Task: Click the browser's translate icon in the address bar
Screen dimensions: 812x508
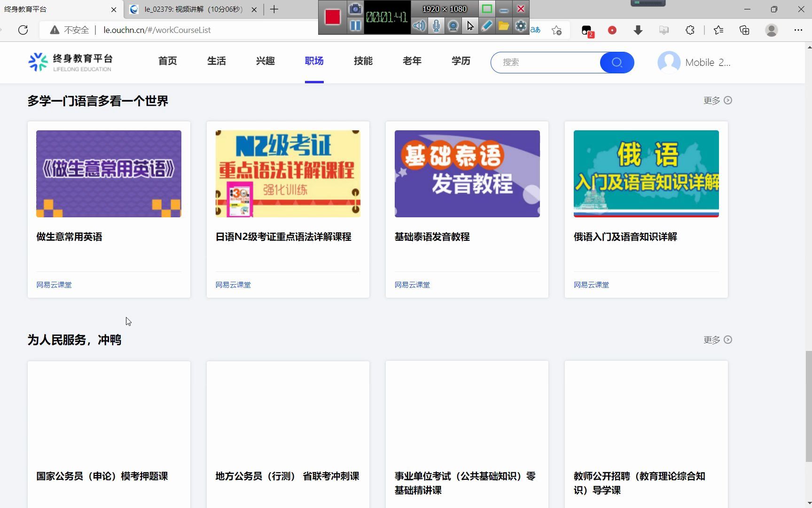Action: 536,30
